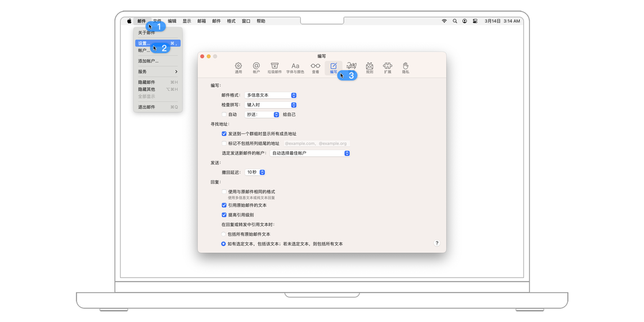Open 选定发送新邮件的帐户 dropdown
This screenshot has width=644, height=322.
coord(310,153)
